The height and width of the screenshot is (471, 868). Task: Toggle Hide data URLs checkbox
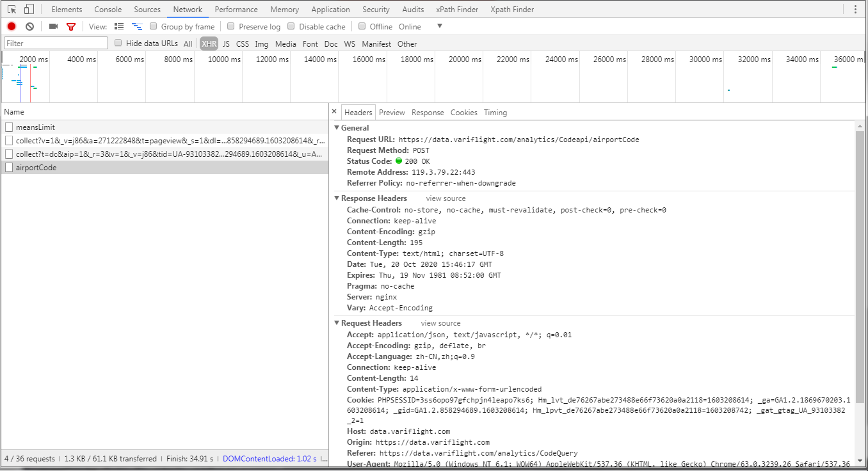click(x=118, y=43)
